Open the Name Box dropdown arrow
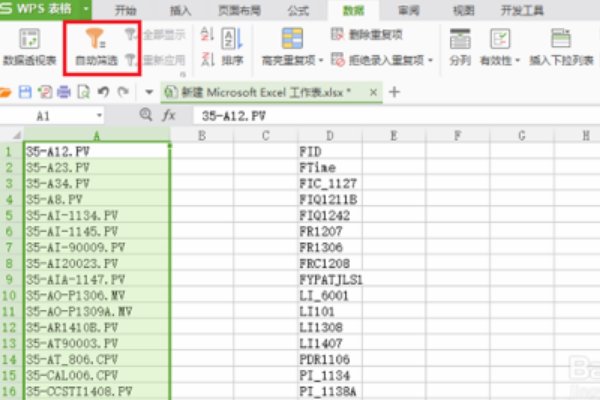Screen dimensions: 600x400 99,115
